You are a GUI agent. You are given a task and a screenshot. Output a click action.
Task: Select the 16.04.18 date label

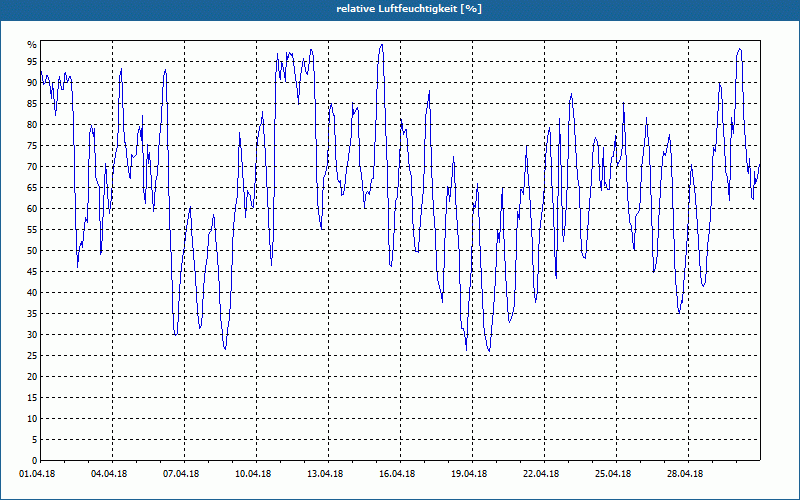point(397,474)
